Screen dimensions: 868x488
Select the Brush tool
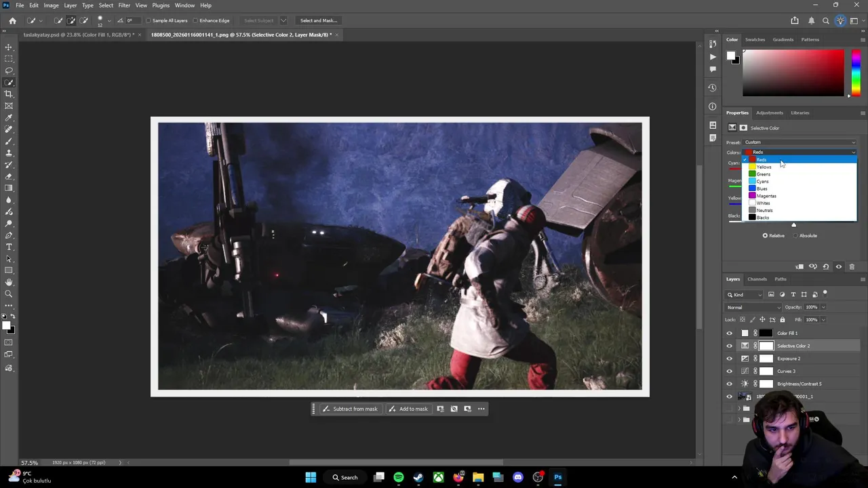(9, 141)
